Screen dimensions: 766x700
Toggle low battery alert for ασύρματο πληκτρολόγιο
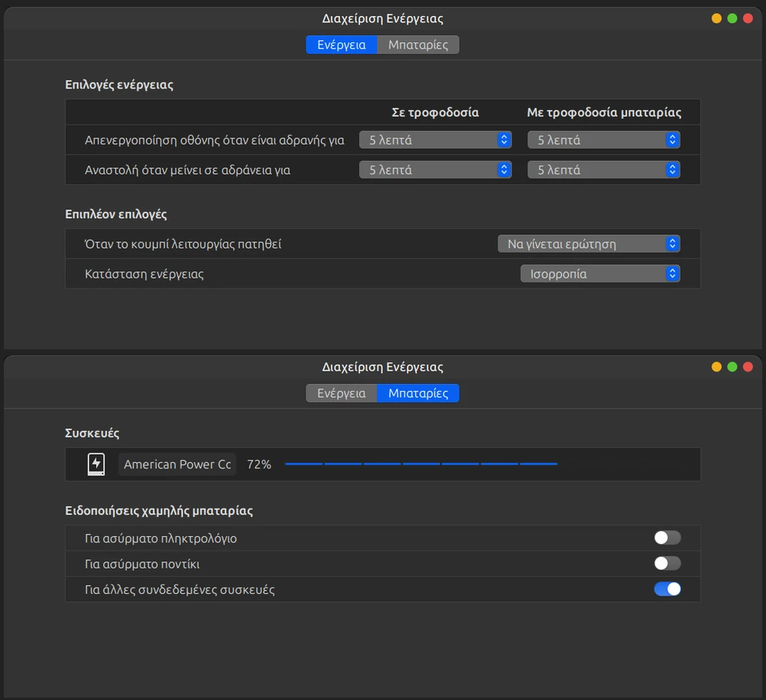coord(668,538)
